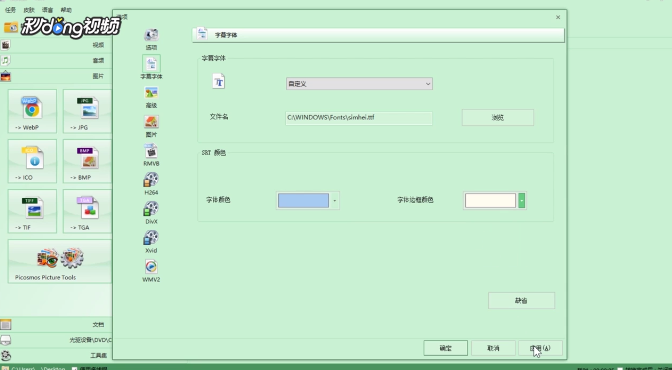Expand the Video (视频) section in main window
This screenshot has width=672, height=370.
(x=56, y=45)
